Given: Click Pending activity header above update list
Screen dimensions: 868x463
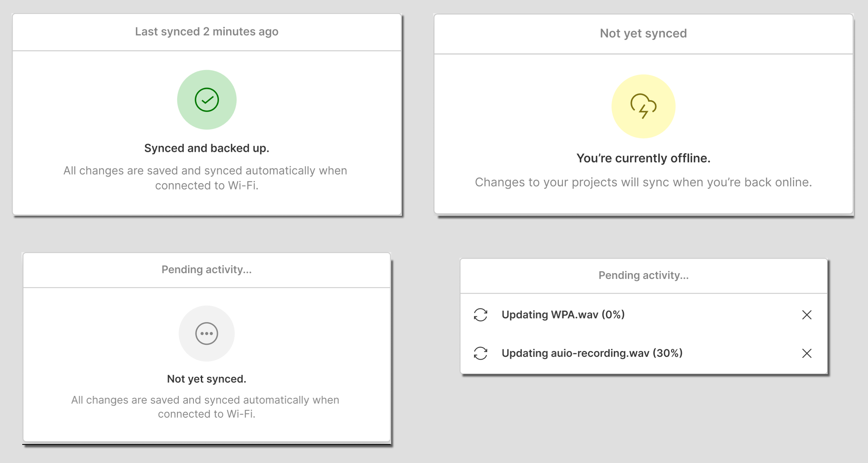Looking at the screenshot, I should point(643,275).
